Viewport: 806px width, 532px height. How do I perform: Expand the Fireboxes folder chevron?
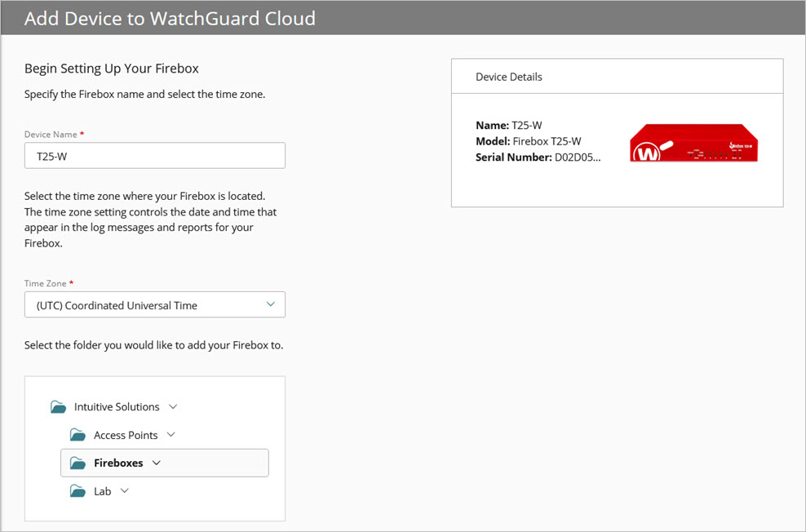pos(157,463)
